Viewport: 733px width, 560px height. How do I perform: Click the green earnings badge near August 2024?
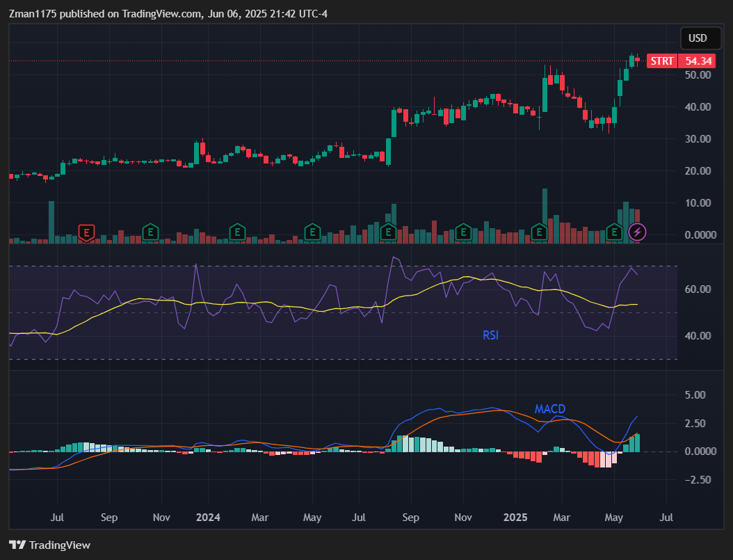click(388, 233)
